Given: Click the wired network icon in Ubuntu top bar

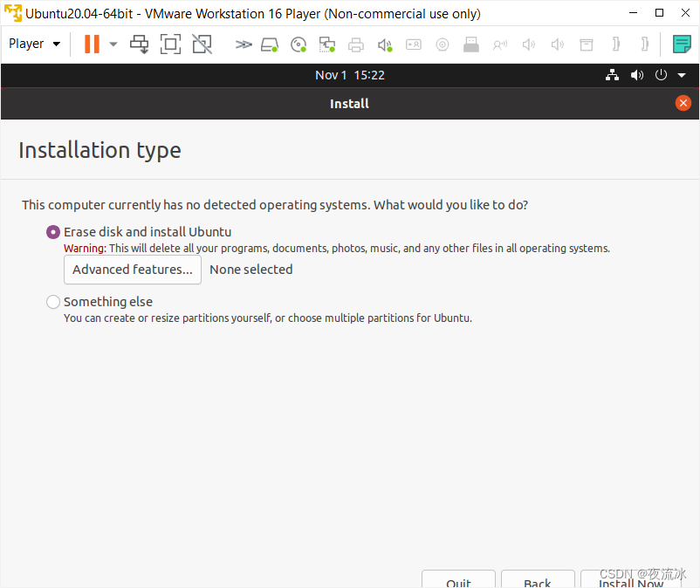Looking at the screenshot, I should 612,75.
